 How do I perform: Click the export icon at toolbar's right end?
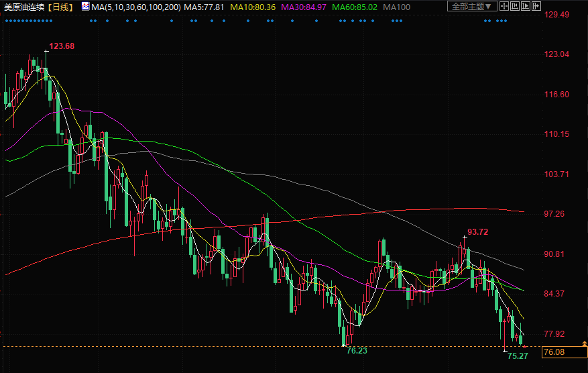click(536, 7)
